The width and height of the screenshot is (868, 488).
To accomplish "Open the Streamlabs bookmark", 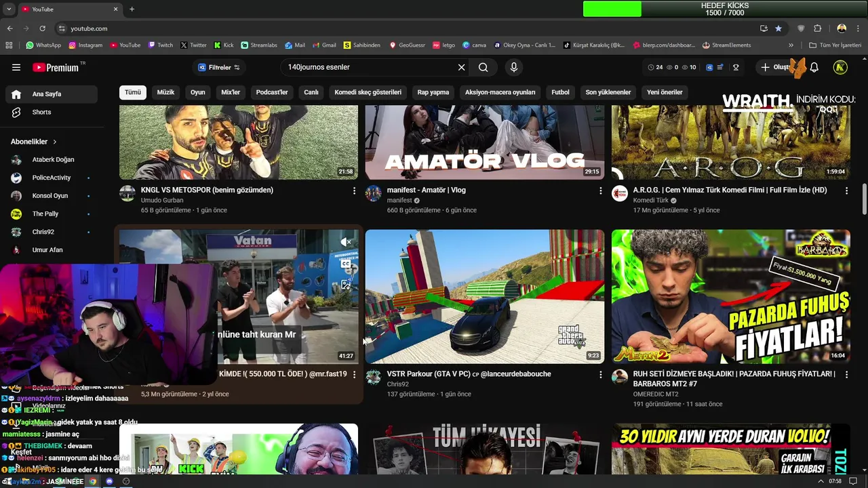I will [x=259, y=45].
